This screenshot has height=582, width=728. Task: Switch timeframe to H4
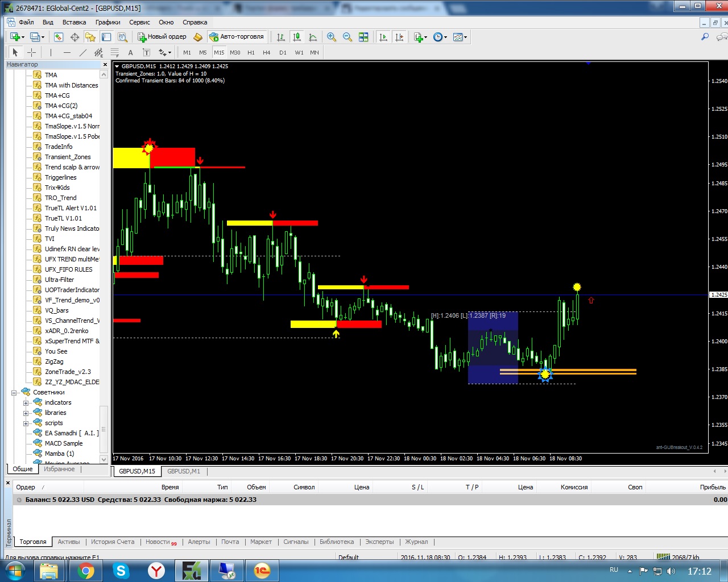coord(267,52)
